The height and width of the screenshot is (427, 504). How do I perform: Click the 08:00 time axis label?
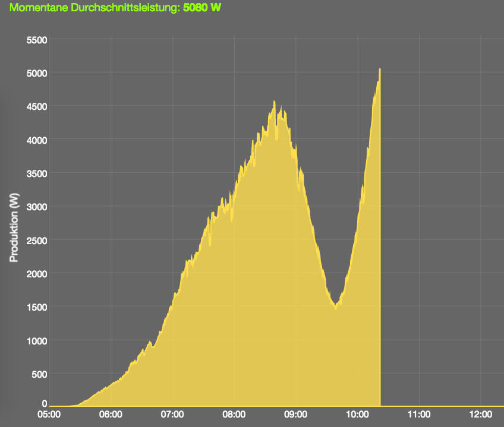234,415
